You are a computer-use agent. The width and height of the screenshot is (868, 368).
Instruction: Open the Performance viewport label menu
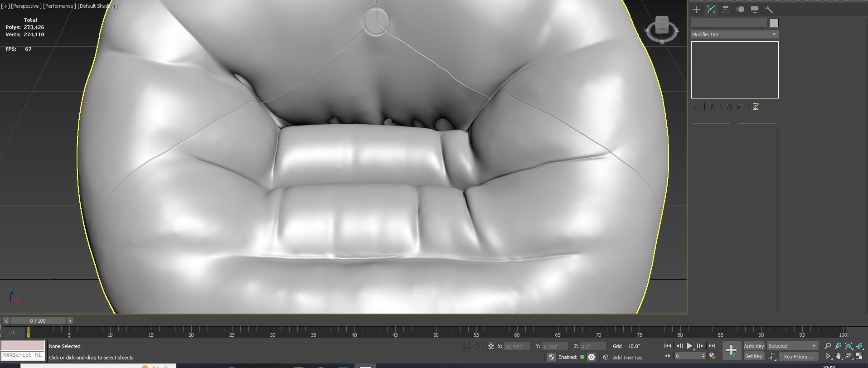point(59,6)
